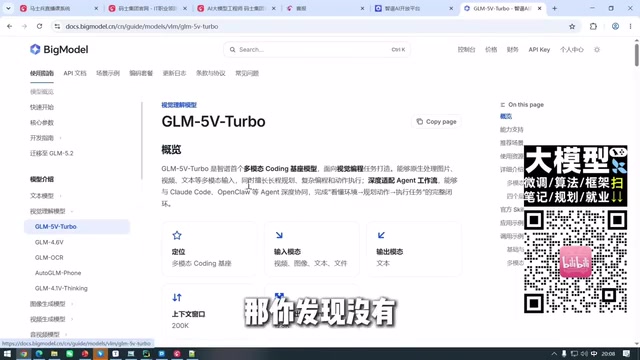Jump to 概览 in On this page
This screenshot has width=640, height=360.
pos(506,116)
